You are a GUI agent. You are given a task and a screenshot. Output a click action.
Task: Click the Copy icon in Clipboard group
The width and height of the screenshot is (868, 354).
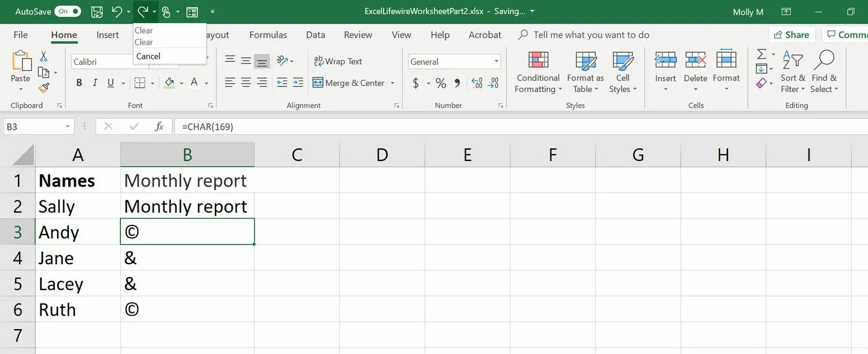[x=43, y=72]
